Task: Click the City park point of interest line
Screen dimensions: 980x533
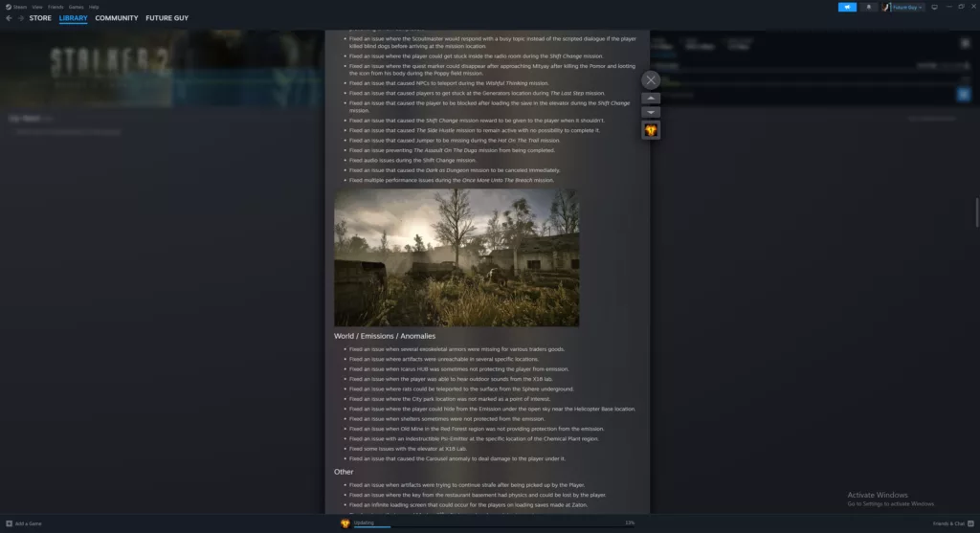Action: [450, 399]
